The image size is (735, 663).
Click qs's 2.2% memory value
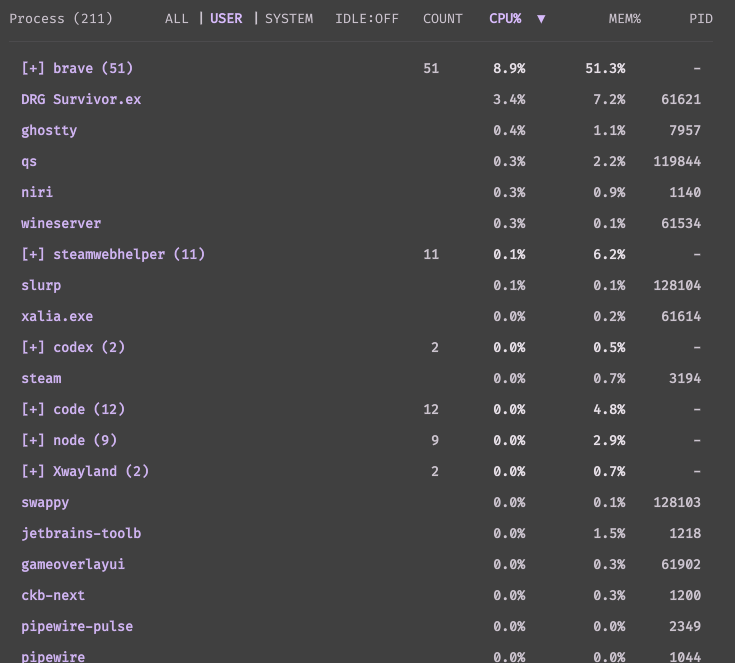pos(609,161)
